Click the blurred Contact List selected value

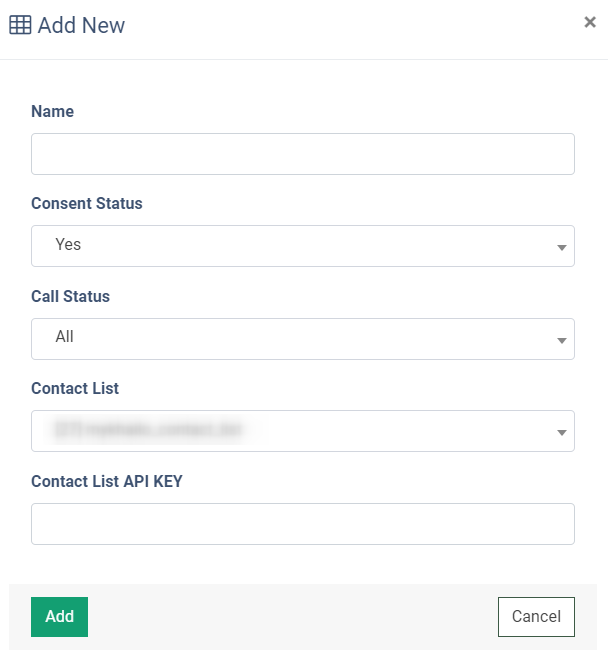[148, 429]
